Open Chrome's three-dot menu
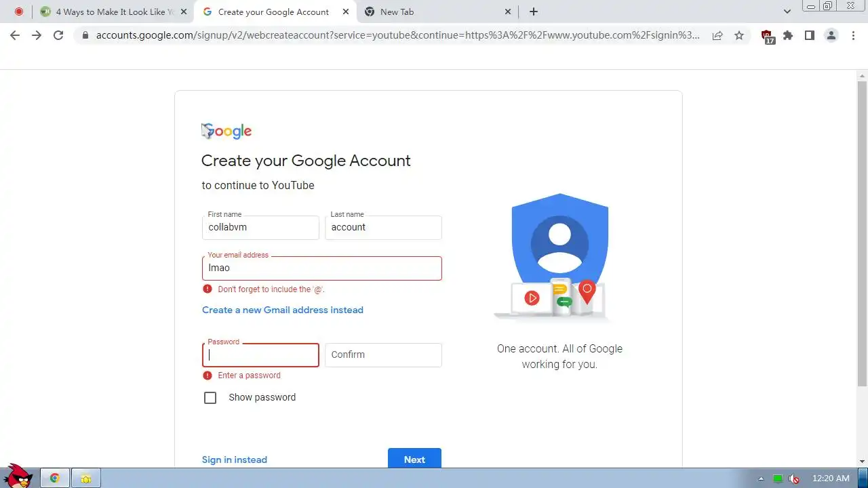 pos(853,35)
